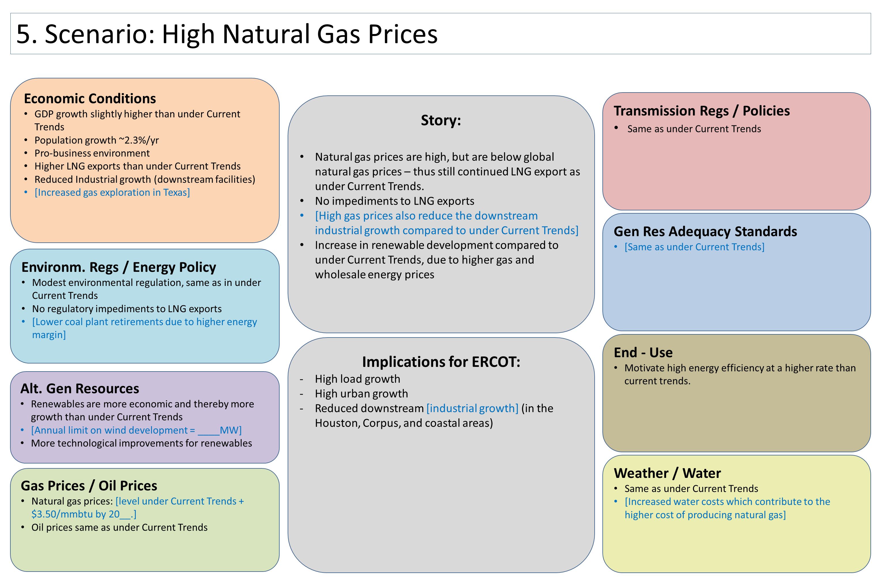Click the 'High gas prices also reduce' blue bullet

click(x=447, y=223)
